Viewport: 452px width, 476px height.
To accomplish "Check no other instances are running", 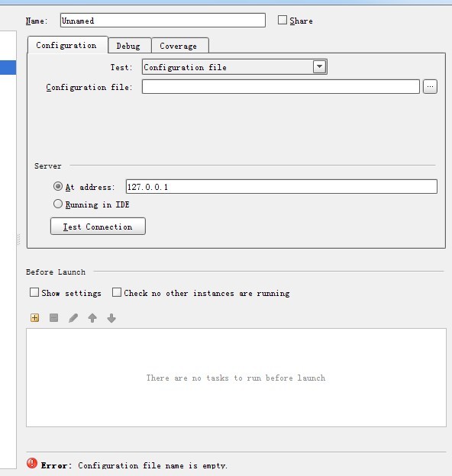I will coord(117,292).
